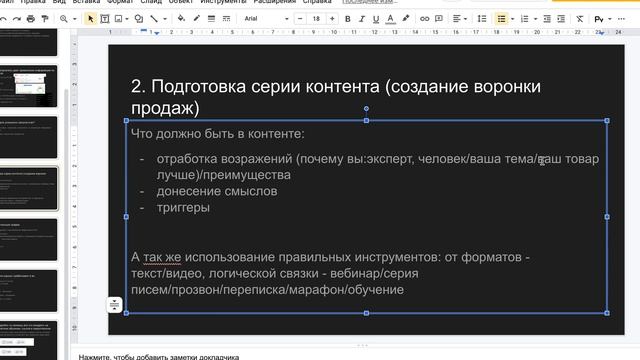Toggle the bulleted list

click(x=501, y=19)
